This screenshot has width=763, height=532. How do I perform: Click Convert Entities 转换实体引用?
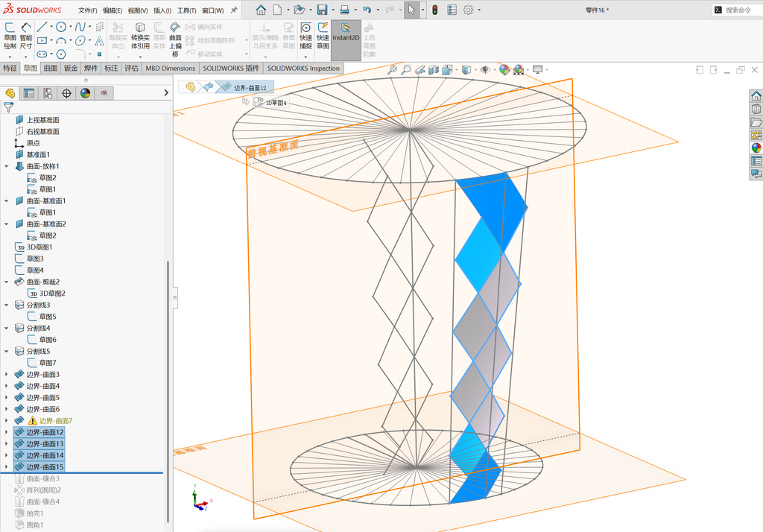[140, 36]
